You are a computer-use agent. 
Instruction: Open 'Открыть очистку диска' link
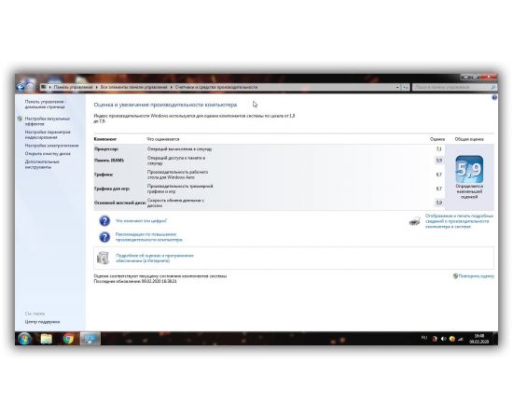pyautogui.click(x=48, y=153)
